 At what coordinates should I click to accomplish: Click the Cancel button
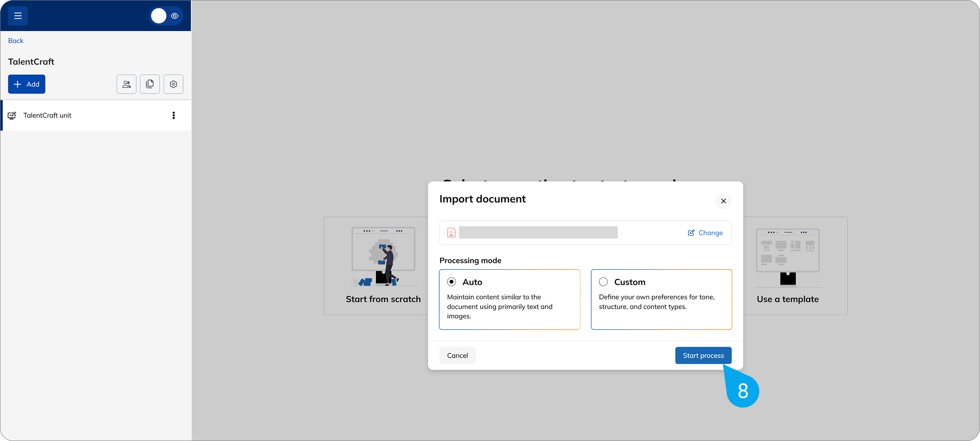pyautogui.click(x=457, y=356)
